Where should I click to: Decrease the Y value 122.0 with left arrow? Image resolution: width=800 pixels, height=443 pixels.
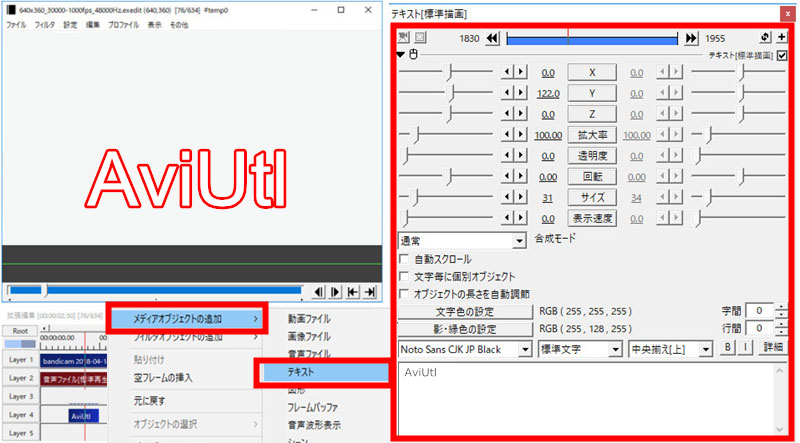[507, 93]
